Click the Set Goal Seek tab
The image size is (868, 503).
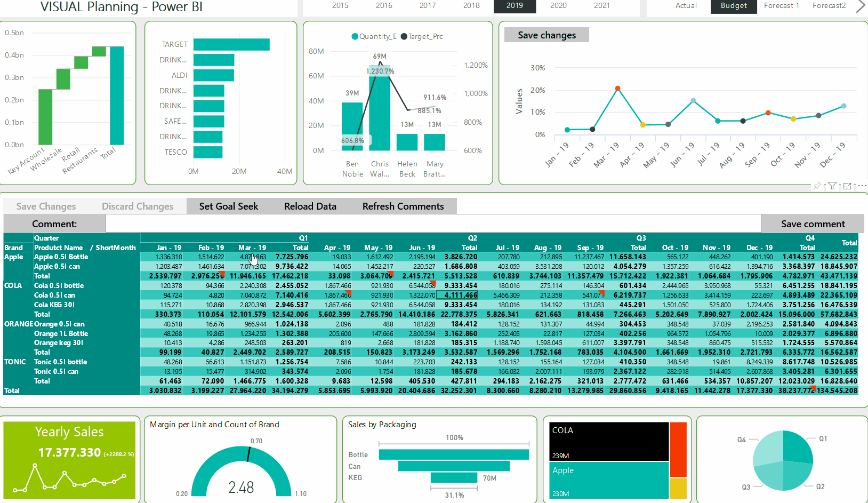pyautogui.click(x=228, y=206)
